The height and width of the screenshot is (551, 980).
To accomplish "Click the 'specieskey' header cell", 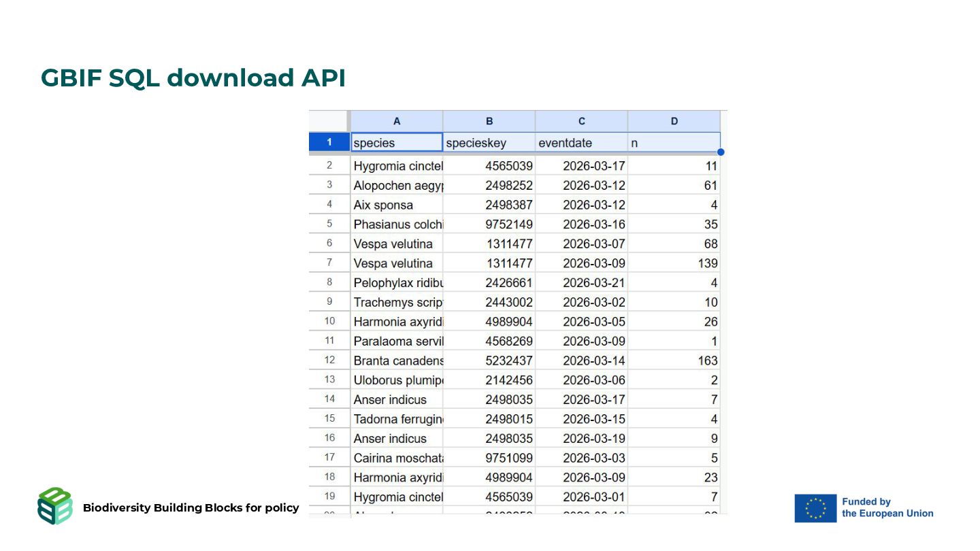I will point(489,143).
